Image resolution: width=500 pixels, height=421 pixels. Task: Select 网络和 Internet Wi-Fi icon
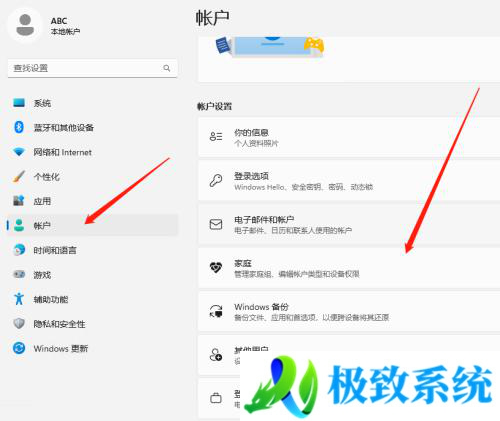click(19, 152)
